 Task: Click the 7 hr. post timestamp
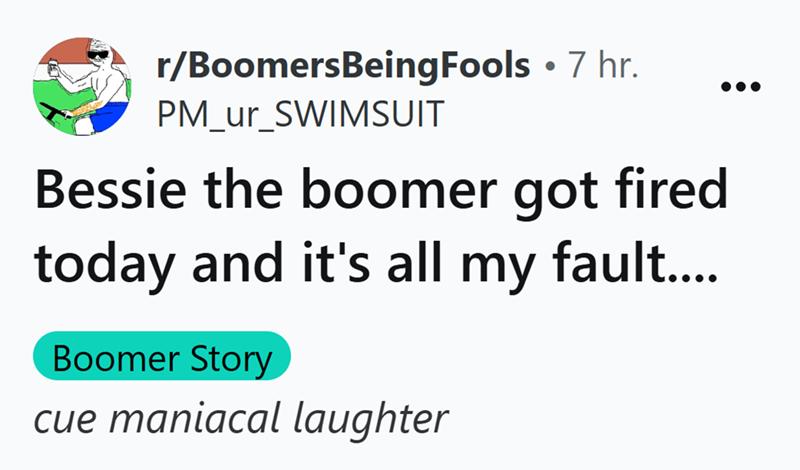[x=602, y=66]
